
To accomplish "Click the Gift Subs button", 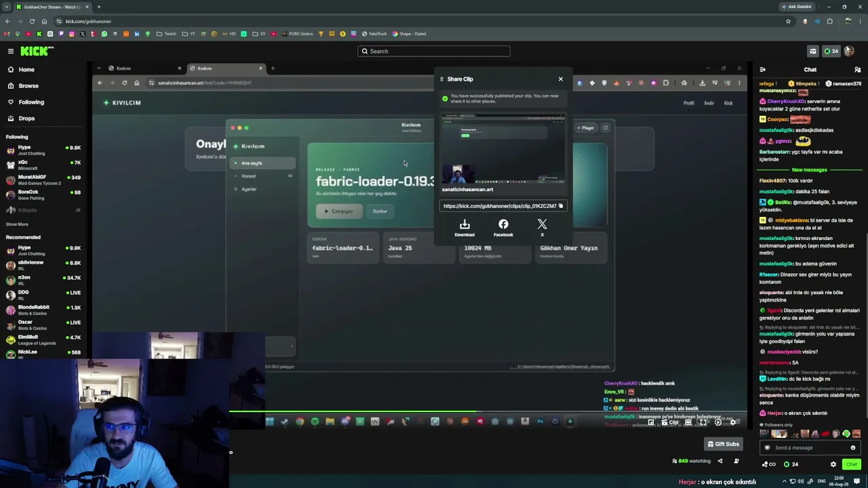I will pyautogui.click(x=724, y=444).
